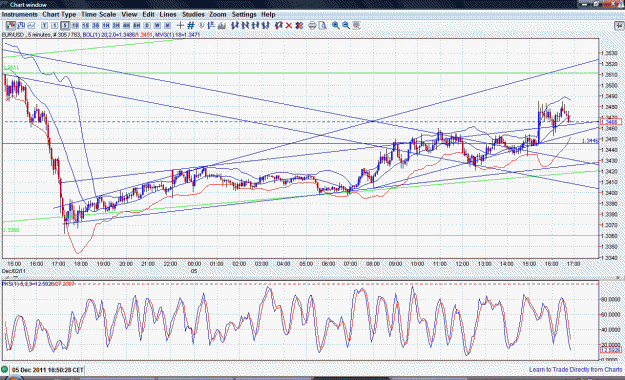The image size is (625, 380).
Task: Click the histogram volume icon in toolbar
Action: (x=221, y=26)
